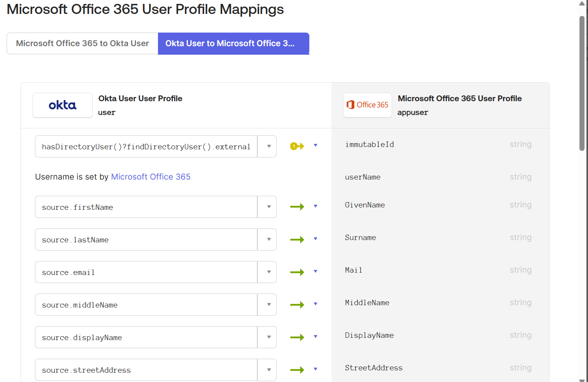Edit the source.lastName mapping field
The width and height of the screenshot is (588, 382).
point(146,239)
